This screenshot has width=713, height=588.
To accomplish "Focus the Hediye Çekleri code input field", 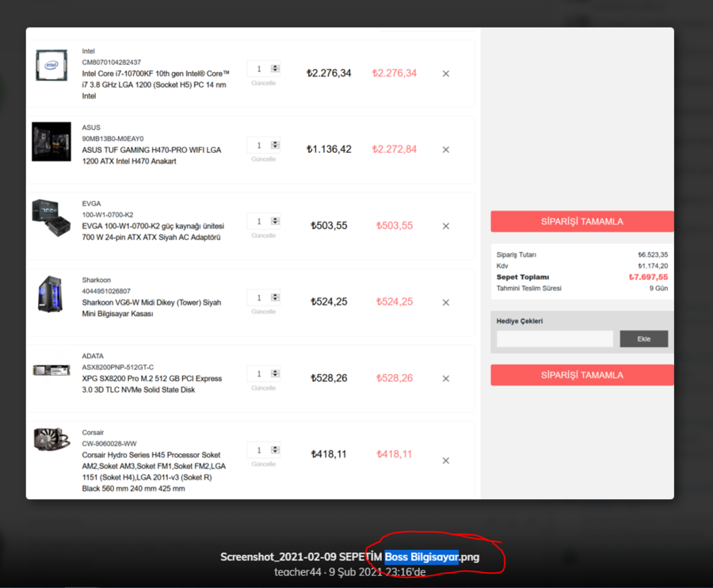I will [555, 339].
